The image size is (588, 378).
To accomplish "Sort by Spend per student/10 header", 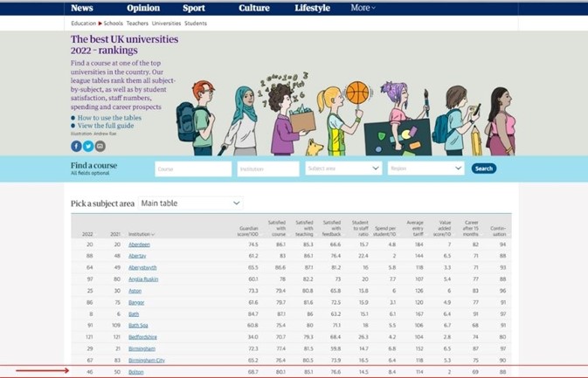I will point(384,231).
